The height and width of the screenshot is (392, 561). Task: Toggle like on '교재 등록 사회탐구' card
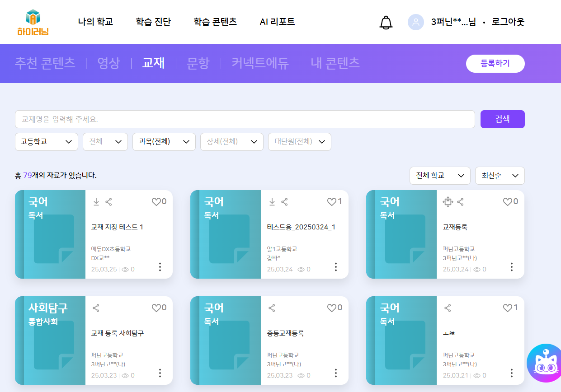click(x=156, y=308)
